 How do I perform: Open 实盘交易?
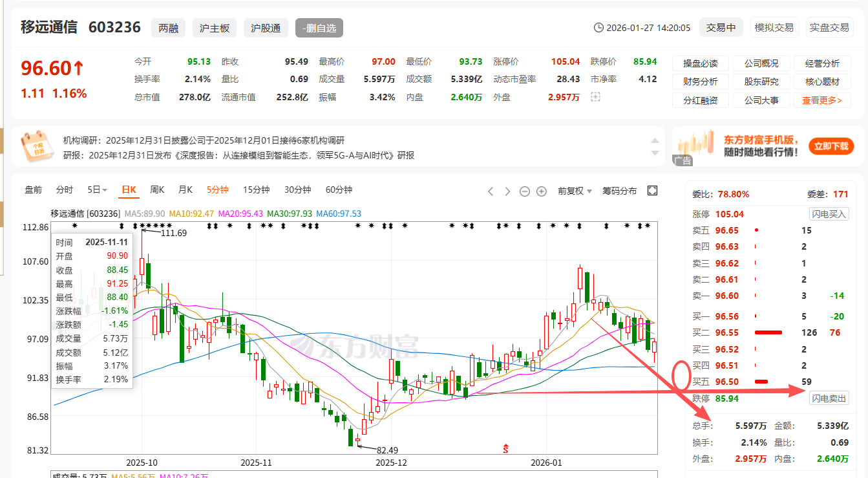click(x=830, y=28)
